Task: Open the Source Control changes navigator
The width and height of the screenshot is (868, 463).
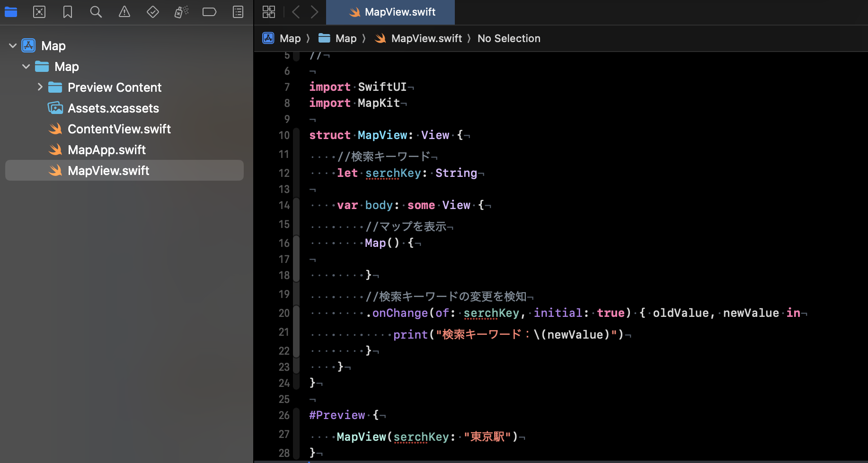Action: (39, 12)
